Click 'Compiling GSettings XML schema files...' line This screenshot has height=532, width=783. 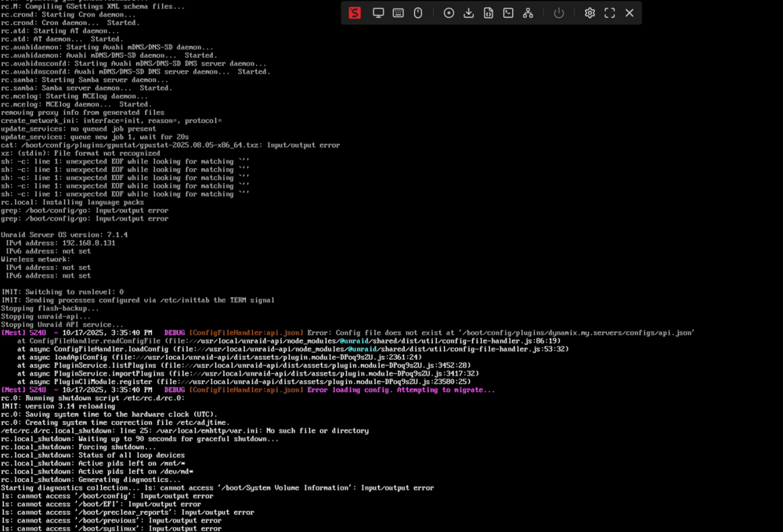[x=93, y=6]
